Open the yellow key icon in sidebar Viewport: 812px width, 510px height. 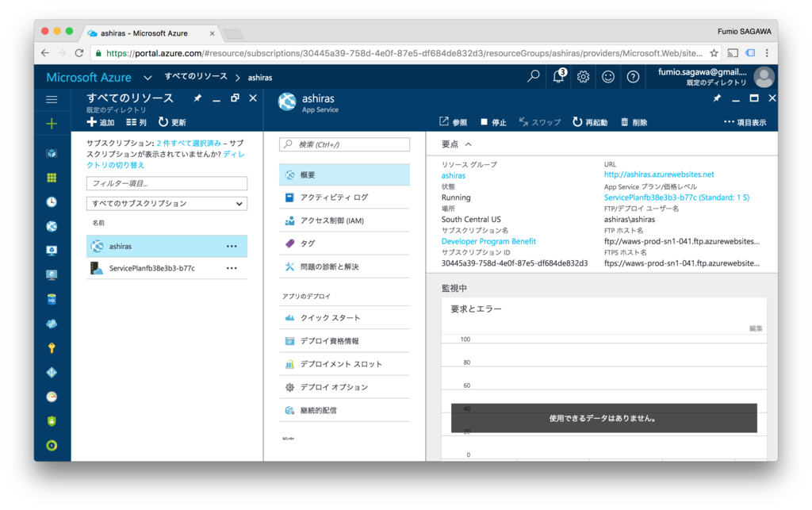pos(52,348)
